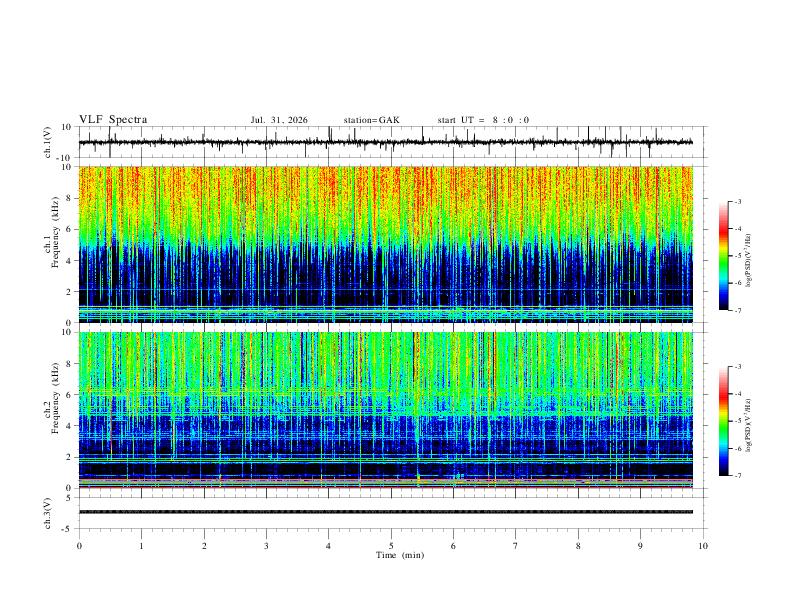Click the start UT time label
Screen dimensions: 792x612
483,120
